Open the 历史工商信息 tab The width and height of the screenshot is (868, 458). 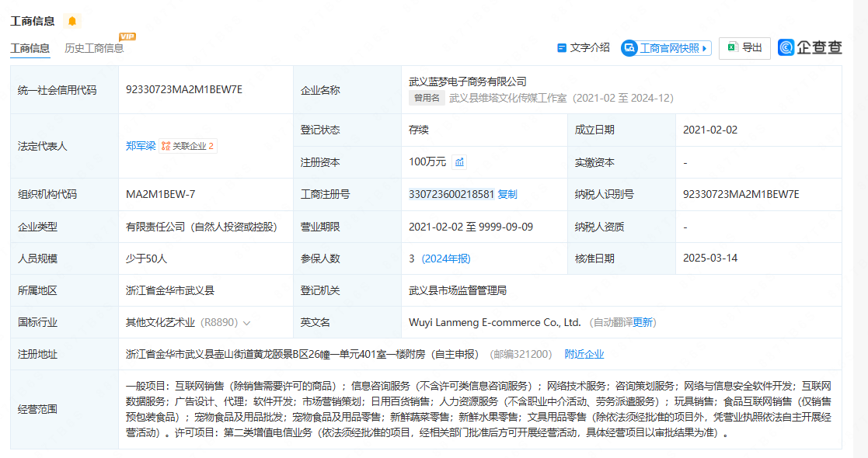pyautogui.click(x=94, y=48)
